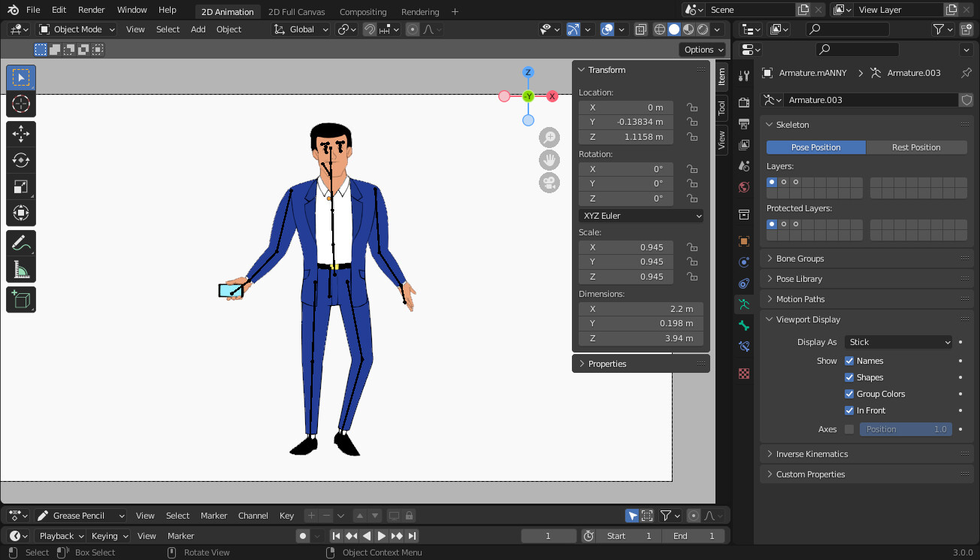
Task: Change Display As from Stick
Action: [897, 341]
